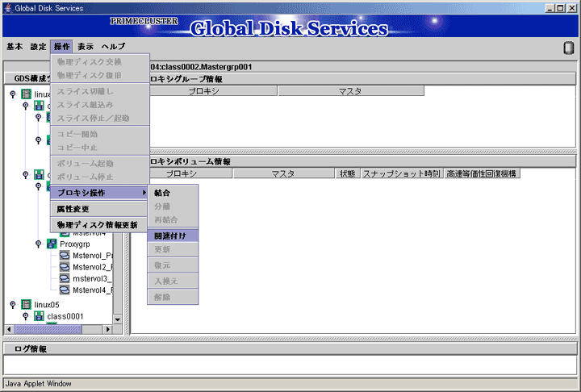Close the open 操作 menu
Screen dimensions: 581x392
(x=61, y=47)
